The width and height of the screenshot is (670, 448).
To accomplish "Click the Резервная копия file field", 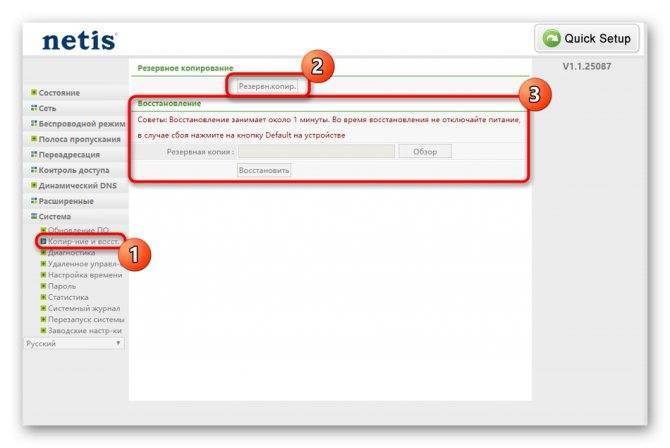I will pos(316,151).
